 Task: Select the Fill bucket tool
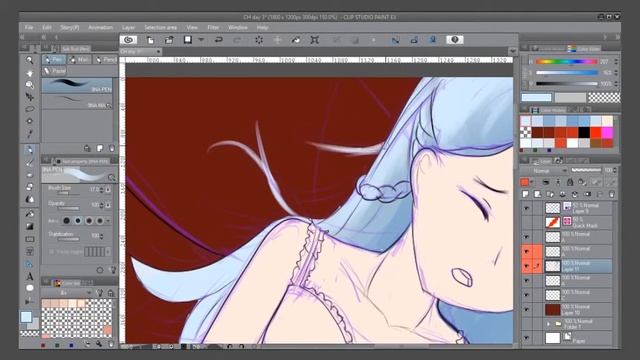29,214
